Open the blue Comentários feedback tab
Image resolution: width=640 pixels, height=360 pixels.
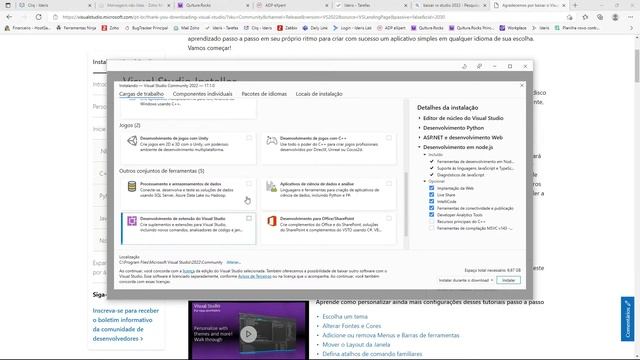[628, 319]
